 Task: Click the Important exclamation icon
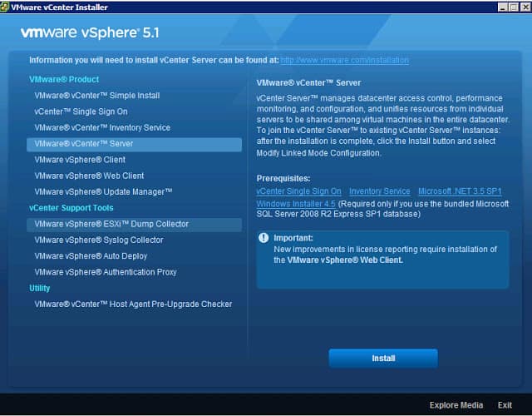[264, 238]
